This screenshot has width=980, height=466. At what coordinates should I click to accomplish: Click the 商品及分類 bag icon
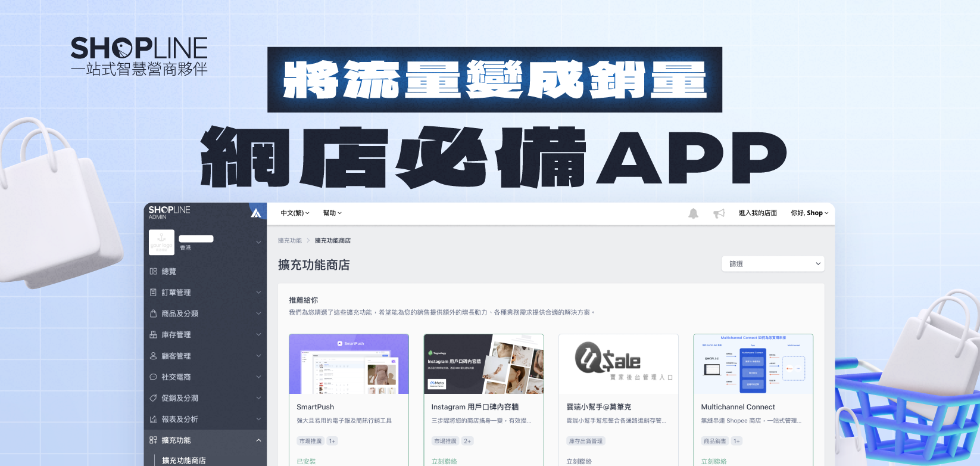point(153,313)
